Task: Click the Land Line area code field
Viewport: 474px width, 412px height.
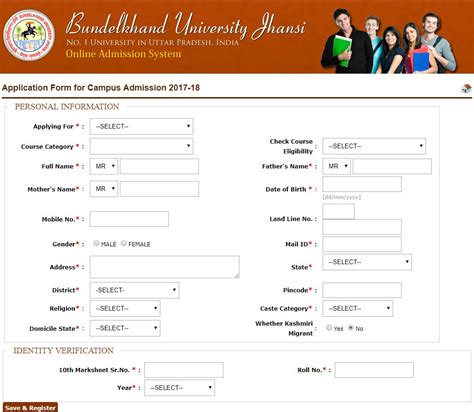Action: [338, 211]
